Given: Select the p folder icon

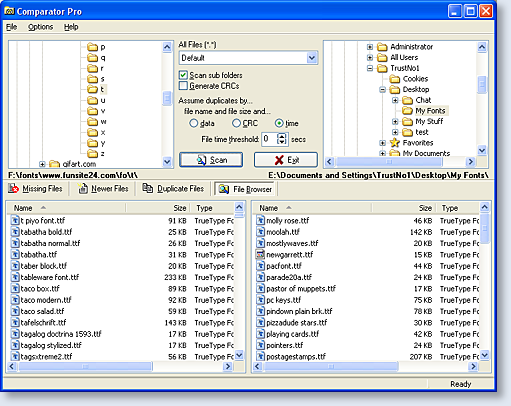Looking at the screenshot, I should tap(92, 47).
